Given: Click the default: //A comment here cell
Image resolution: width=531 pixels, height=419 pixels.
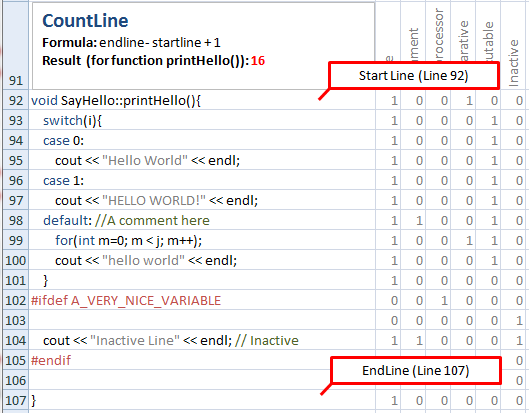Looking at the screenshot, I should [202, 221].
